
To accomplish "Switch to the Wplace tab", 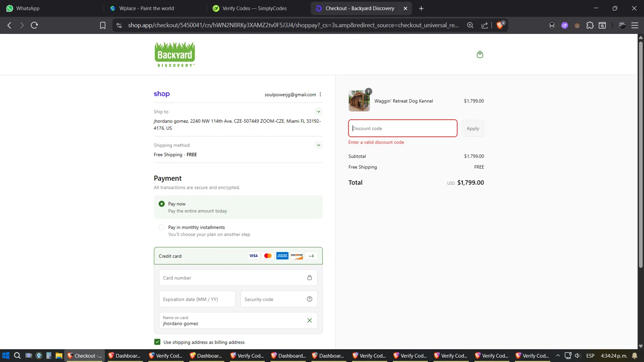I will coord(155,8).
